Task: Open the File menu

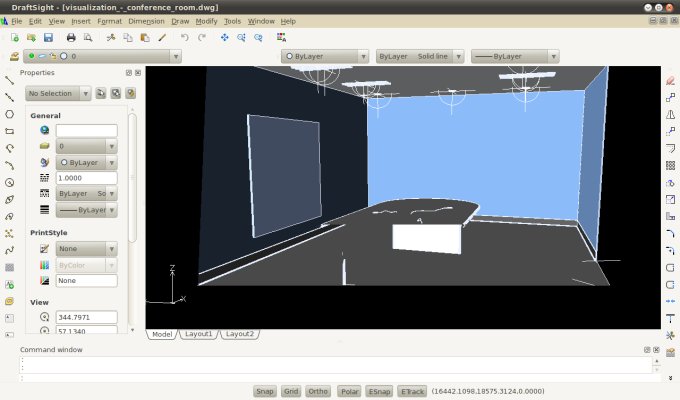Action: click(16, 21)
